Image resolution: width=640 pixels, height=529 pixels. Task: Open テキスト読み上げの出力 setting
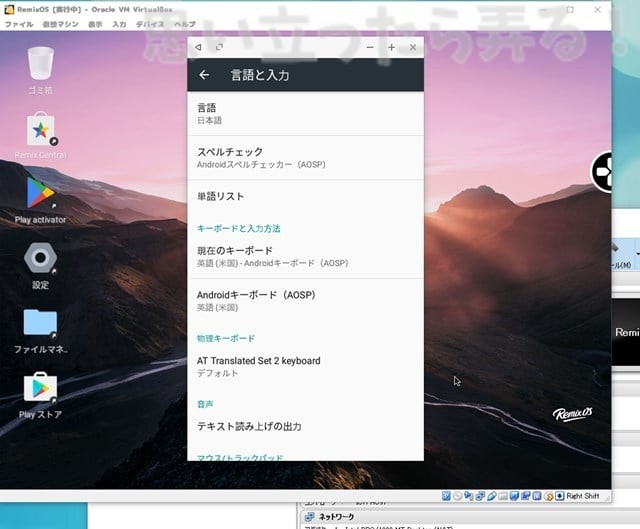(x=305, y=427)
